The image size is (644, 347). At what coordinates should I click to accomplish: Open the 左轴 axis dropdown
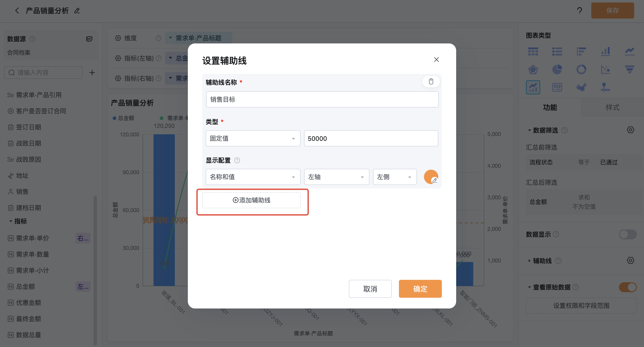(x=336, y=177)
